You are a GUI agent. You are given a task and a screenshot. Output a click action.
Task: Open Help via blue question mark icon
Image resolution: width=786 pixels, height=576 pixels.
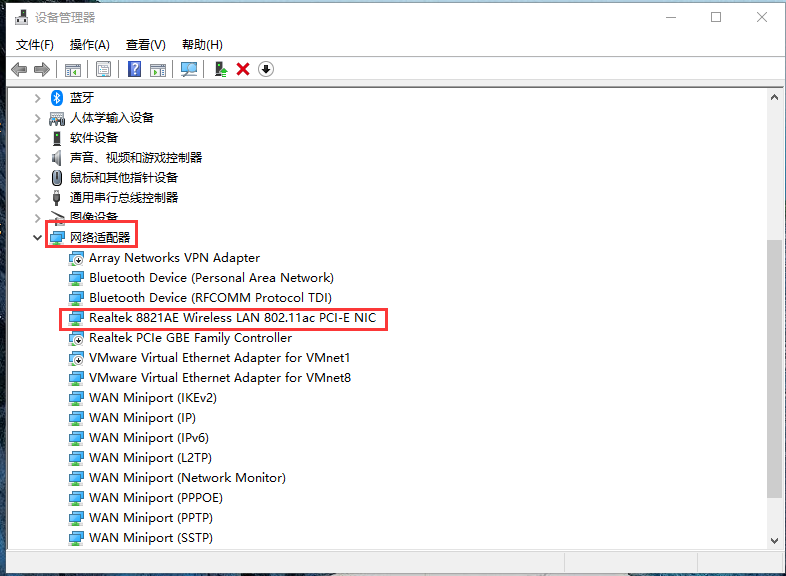(x=134, y=69)
